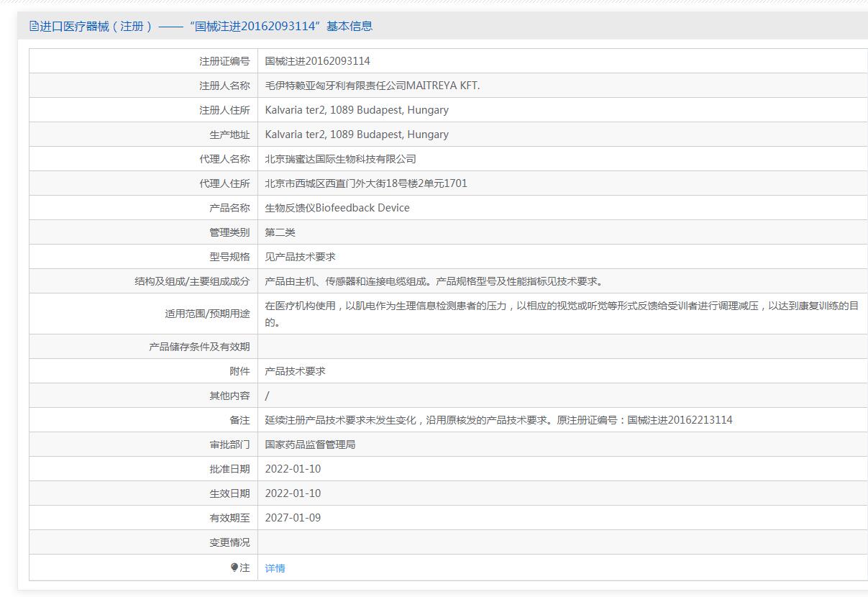868x597 pixels.
Task: Select 产品技术要求 in the 附件 row
Action: click(x=295, y=371)
